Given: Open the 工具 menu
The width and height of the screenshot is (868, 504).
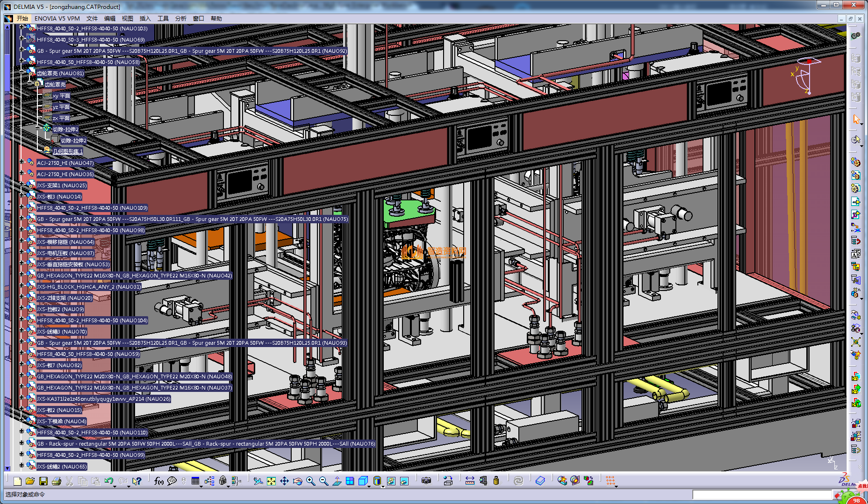Looking at the screenshot, I should pyautogui.click(x=163, y=19).
